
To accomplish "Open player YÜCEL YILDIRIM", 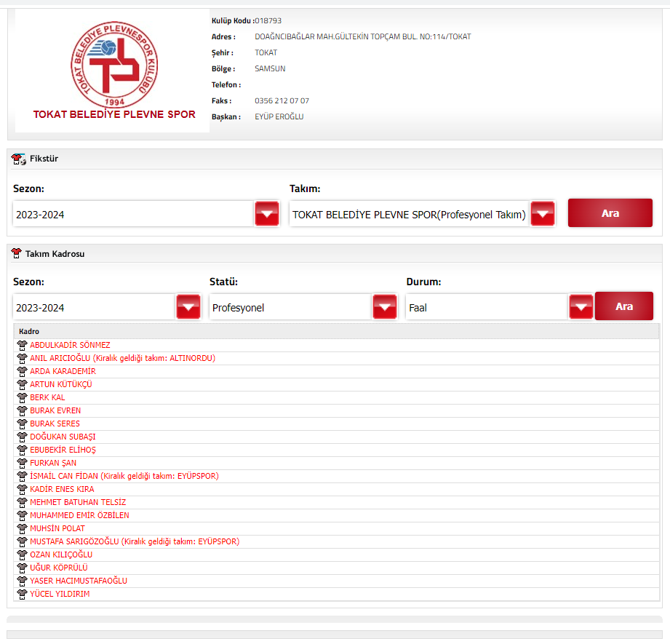I will (60, 594).
